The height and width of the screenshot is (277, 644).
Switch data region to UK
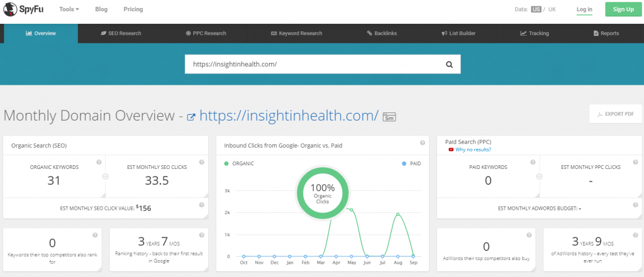click(552, 9)
